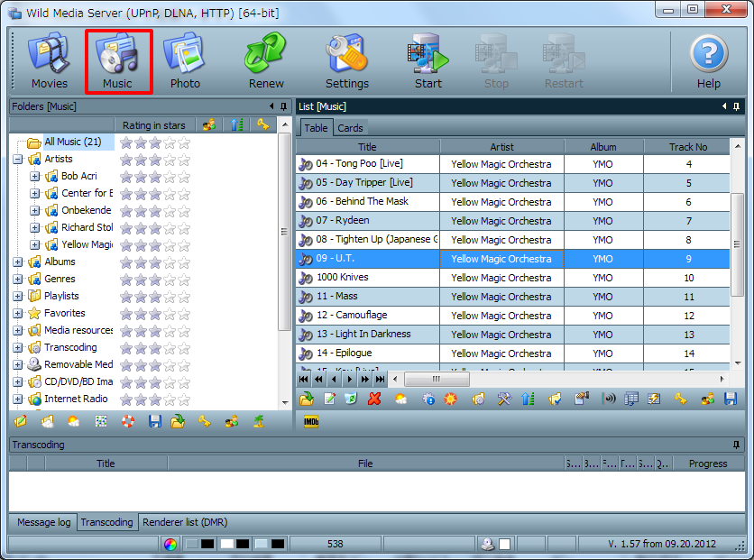Click the orange starburst icon under the list
Image resolution: width=754 pixels, height=560 pixels.
pos(451,399)
